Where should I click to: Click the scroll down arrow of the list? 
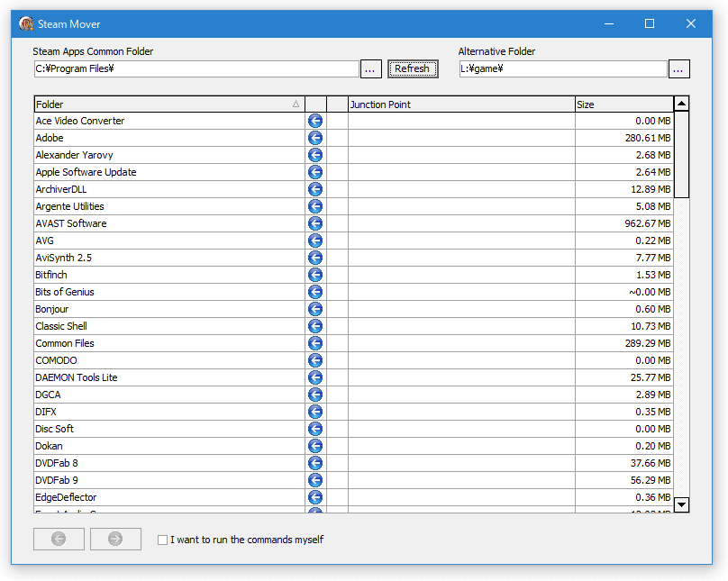coord(681,504)
